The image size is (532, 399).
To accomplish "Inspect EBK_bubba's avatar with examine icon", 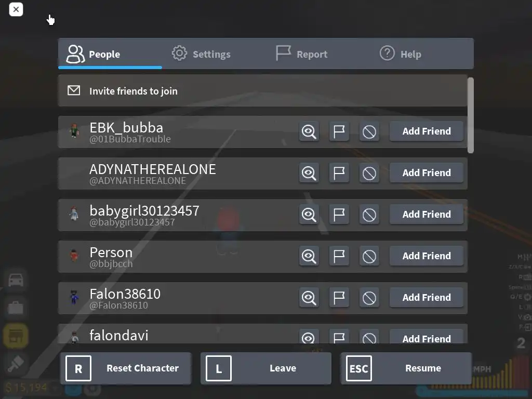I will (309, 131).
